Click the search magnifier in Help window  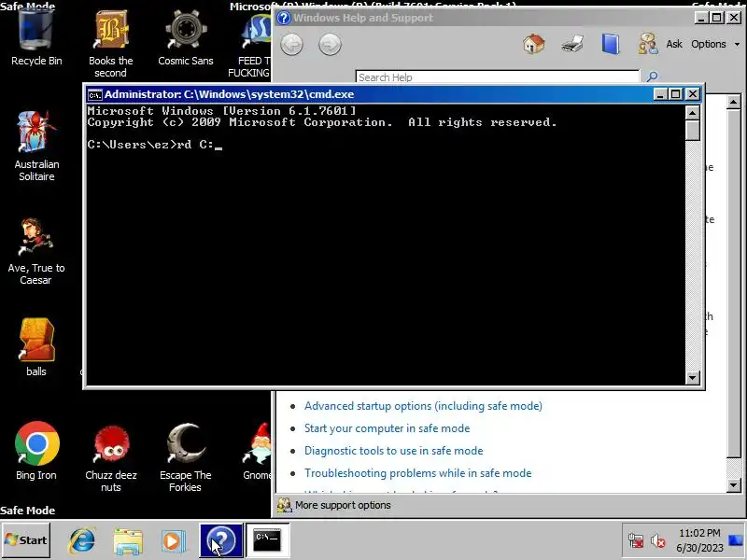652,77
